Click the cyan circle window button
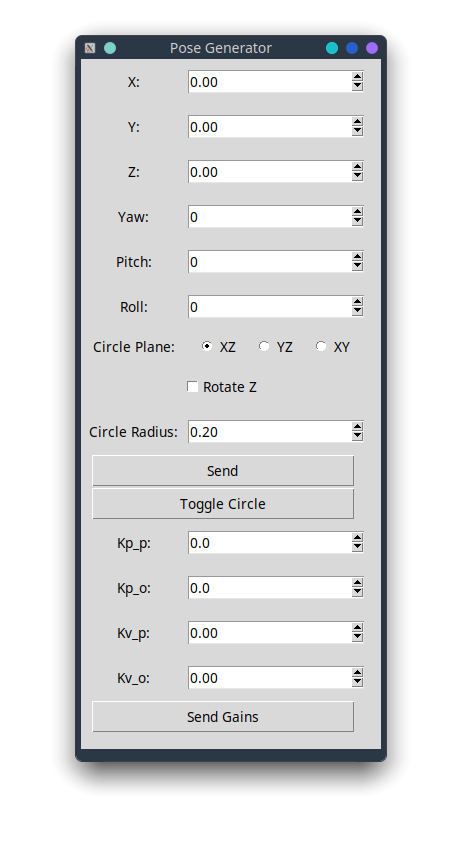Image resolution: width=462 pixels, height=847 pixels. coord(332,48)
